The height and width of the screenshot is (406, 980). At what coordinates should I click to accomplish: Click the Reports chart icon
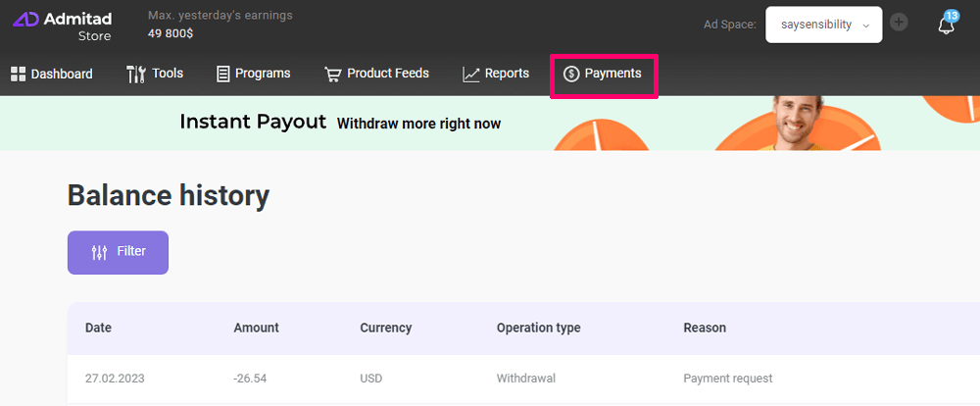click(x=470, y=75)
